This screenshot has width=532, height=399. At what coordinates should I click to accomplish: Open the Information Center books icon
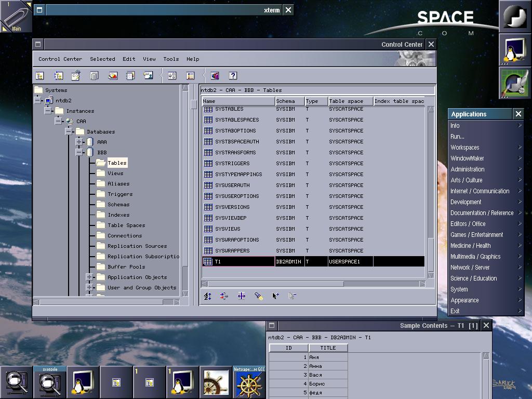click(x=215, y=76)
